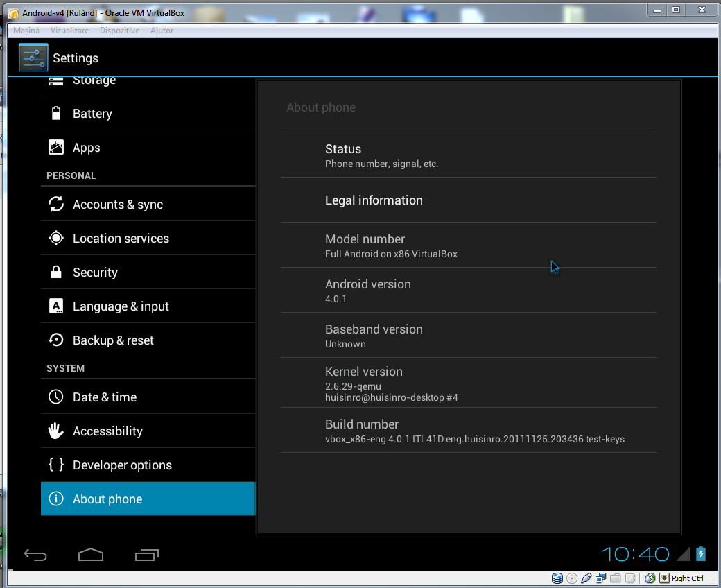Screen dimensions: 721x588
Task: Open the Dispozitive menu
Action: click(x=119, y=31)
